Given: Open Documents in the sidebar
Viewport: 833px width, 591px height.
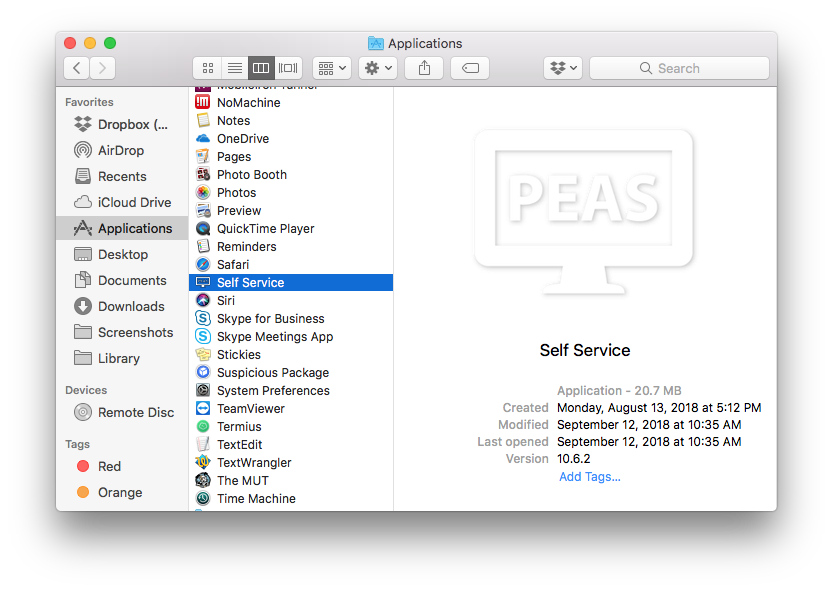Looking at the screenshot, I should [x=122, y=281].
